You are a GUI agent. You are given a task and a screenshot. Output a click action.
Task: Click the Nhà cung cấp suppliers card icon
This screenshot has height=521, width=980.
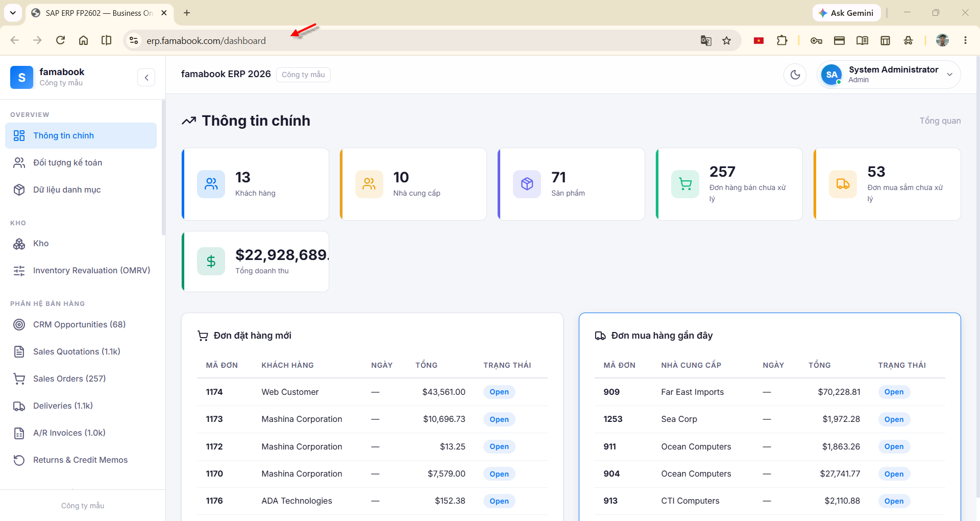point(369,184)
